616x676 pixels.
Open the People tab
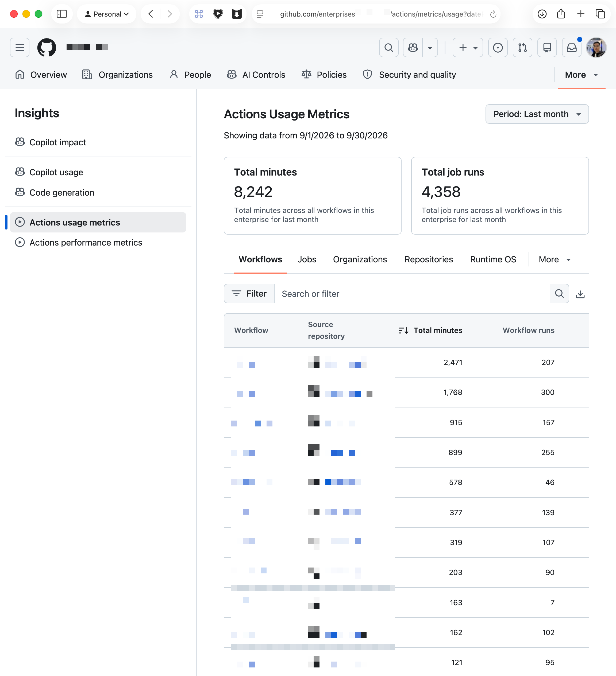coord(190,75)
